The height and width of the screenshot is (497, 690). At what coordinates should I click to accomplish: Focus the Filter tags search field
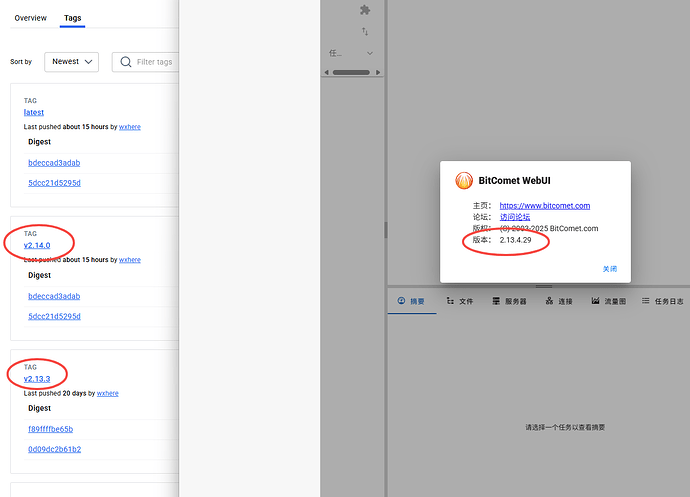pyautogui.click(x=145, y=62)
